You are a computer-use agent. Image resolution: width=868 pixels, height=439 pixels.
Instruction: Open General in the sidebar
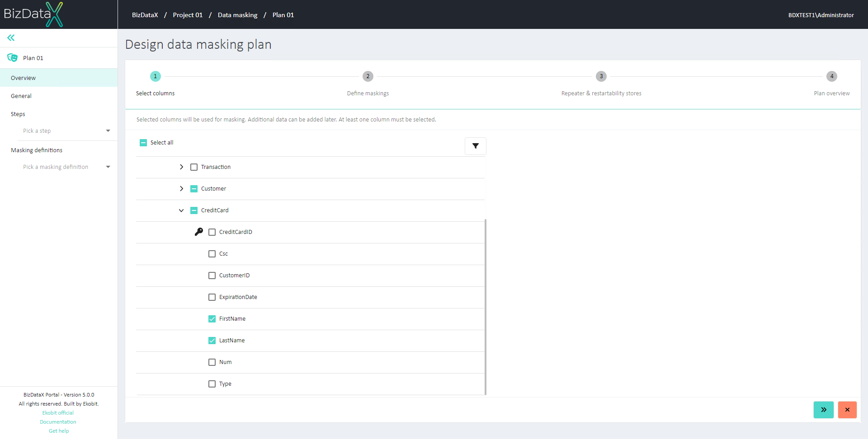click(x=59, y=96)
